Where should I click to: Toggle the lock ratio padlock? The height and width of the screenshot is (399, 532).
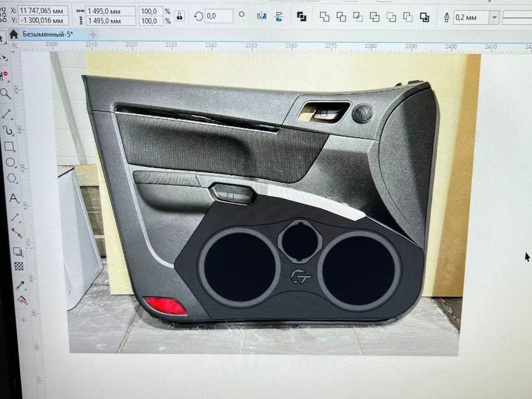pyautogui.click(x=180, y=16)
